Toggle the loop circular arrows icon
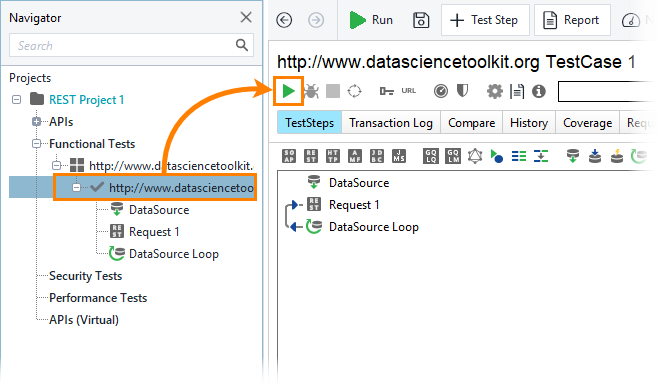 pyautogui.click(x=355, y=91)
